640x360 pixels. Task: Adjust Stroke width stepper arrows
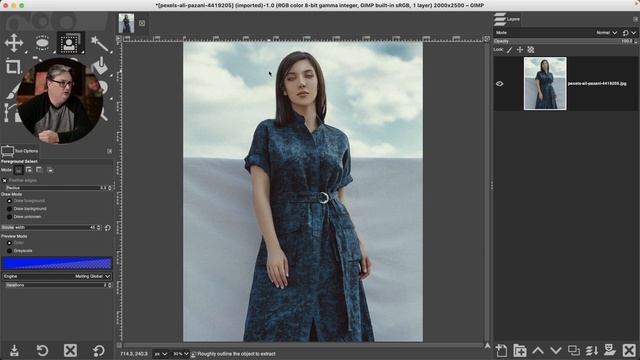pyautogui.click(x=98, y=227)
